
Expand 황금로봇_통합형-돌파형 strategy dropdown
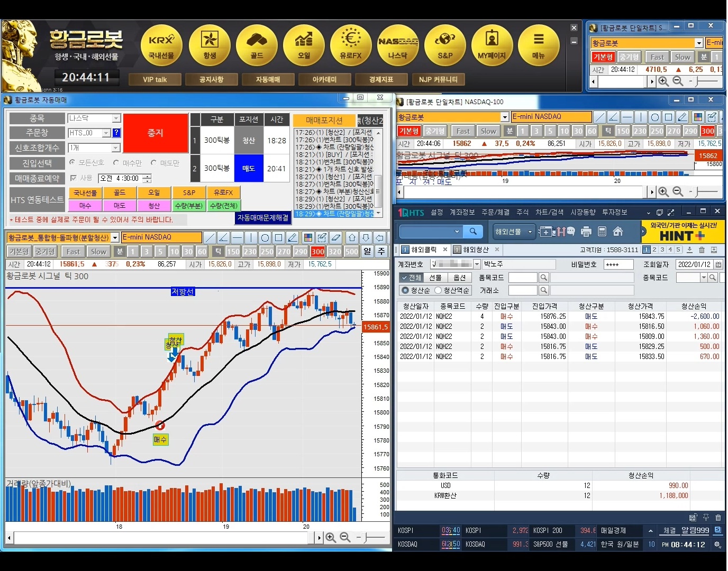click(x=115, y=238)
